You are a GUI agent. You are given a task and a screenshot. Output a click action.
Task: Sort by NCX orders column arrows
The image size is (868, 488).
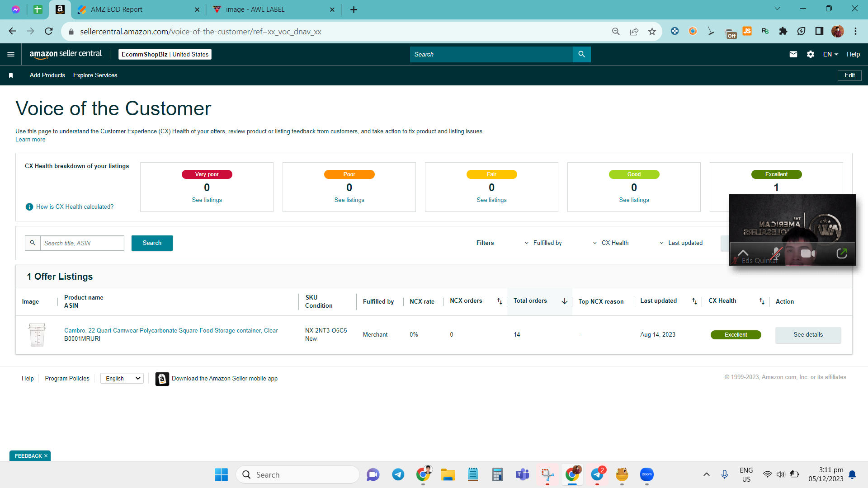point(500,301)
